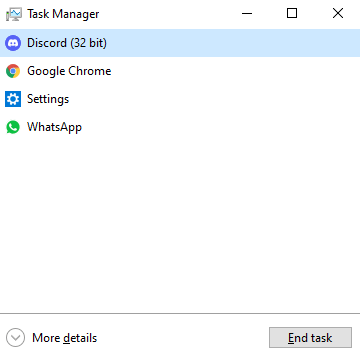The width and height of the screenshot is (360, 360).
Task: Select the "WhatsApp" entry
Action: [180, 127]
